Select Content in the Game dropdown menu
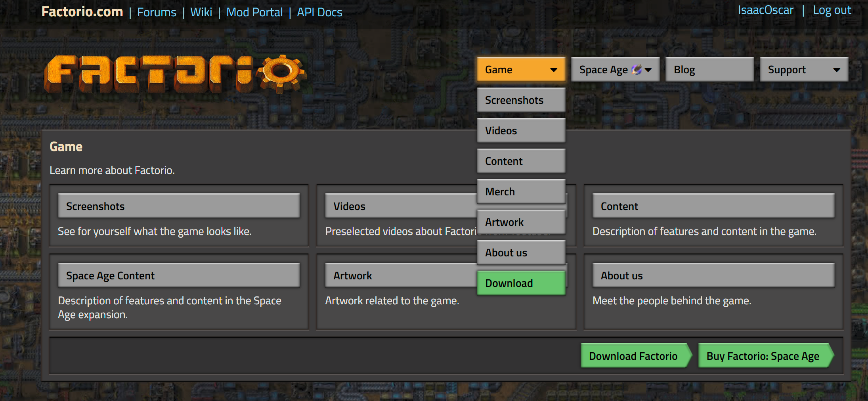This screenshot has width=868, height=401. [x=521, y=161]
